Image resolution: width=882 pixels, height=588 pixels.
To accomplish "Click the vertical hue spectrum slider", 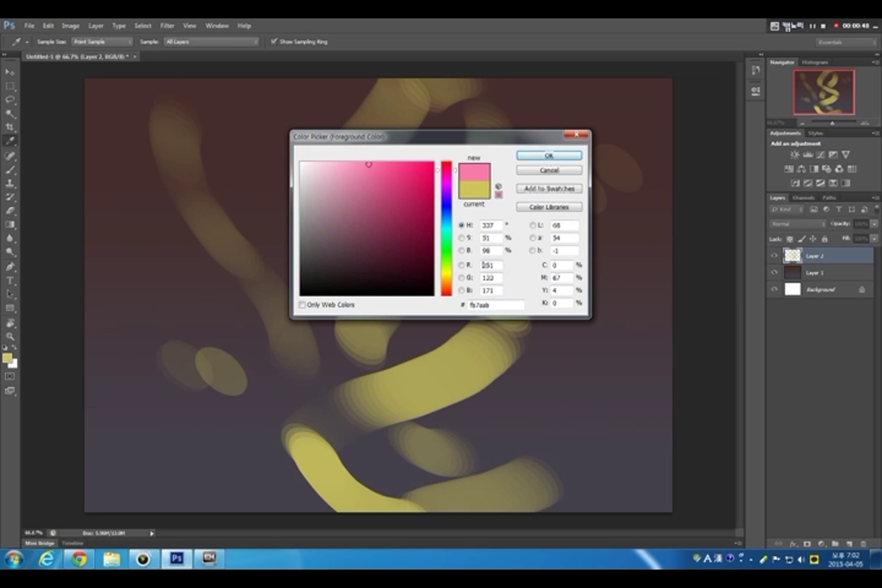I will pos(446,229).
